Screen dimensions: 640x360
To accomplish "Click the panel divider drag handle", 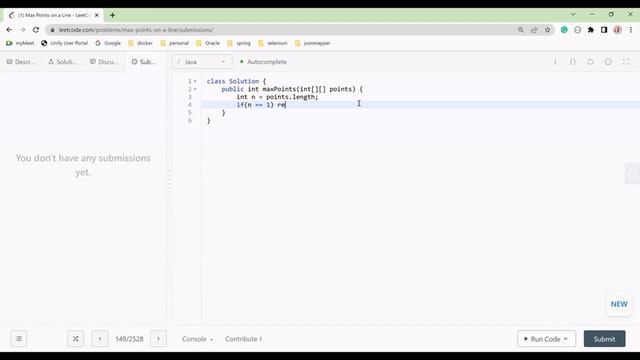I will (x=169, y=182).
